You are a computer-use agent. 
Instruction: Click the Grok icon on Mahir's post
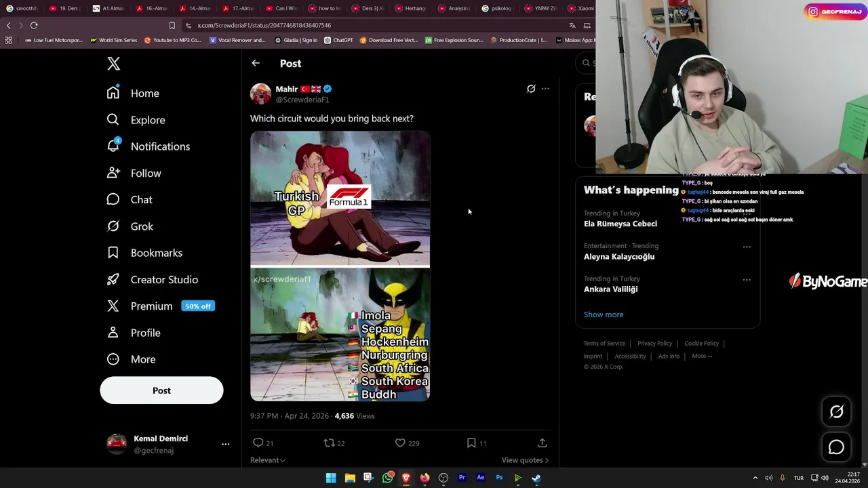[531, 89]
